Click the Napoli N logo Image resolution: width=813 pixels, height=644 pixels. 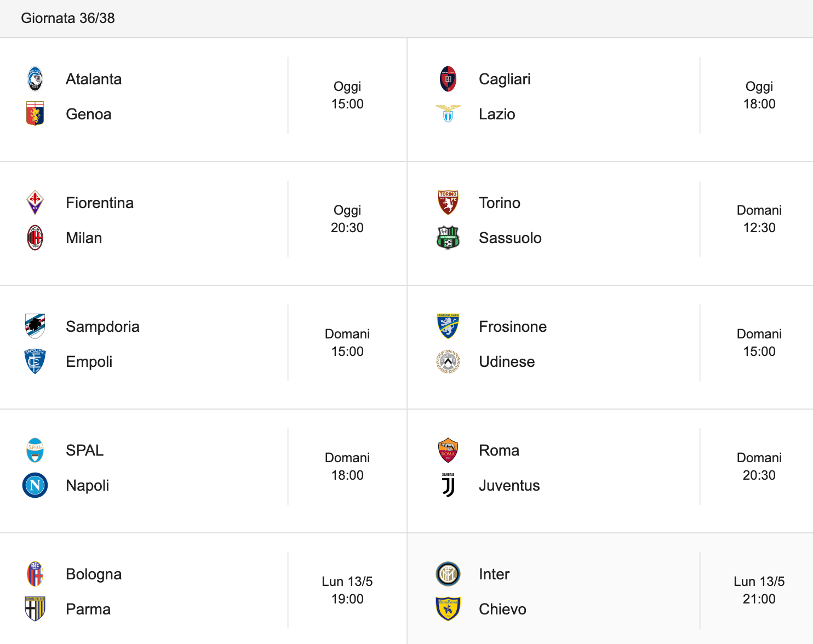(x=35, y=485)
